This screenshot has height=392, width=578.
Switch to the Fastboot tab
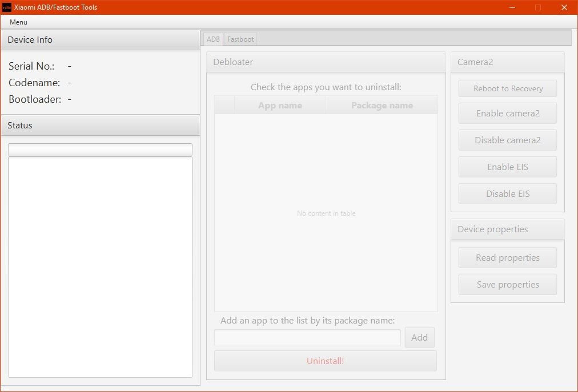[240, 39]
